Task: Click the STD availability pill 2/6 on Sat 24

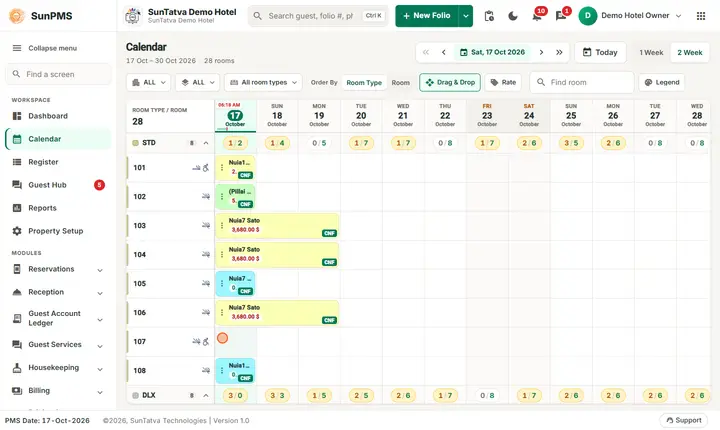Action: pos(529,143)
